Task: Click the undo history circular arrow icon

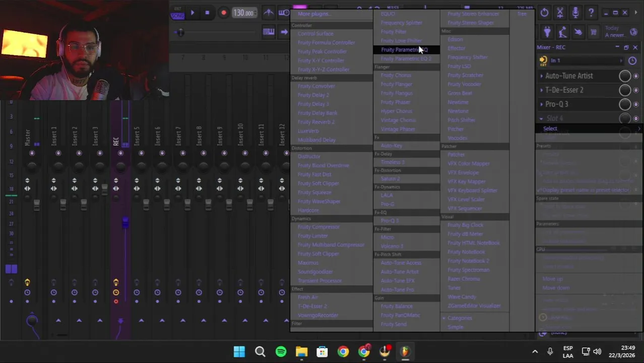Action: click(x=544, y=13)
